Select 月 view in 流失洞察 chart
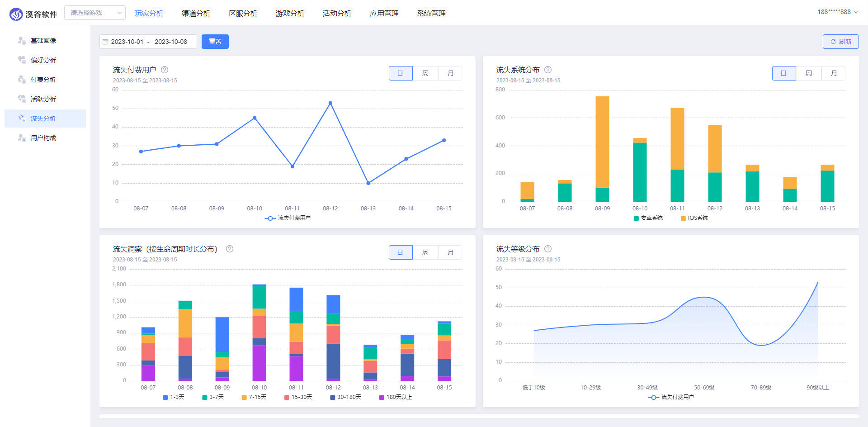The image size is (868, 427). click(x=450, y=252)
